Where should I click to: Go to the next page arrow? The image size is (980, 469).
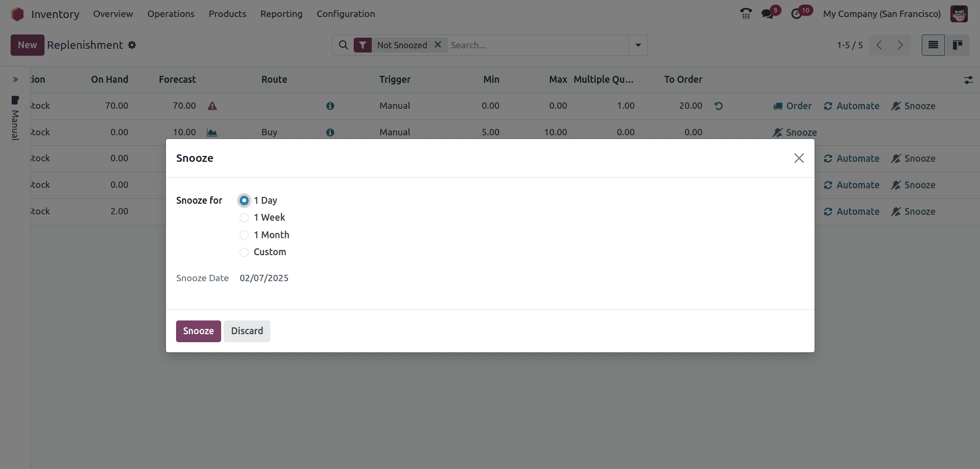point(900,45)
